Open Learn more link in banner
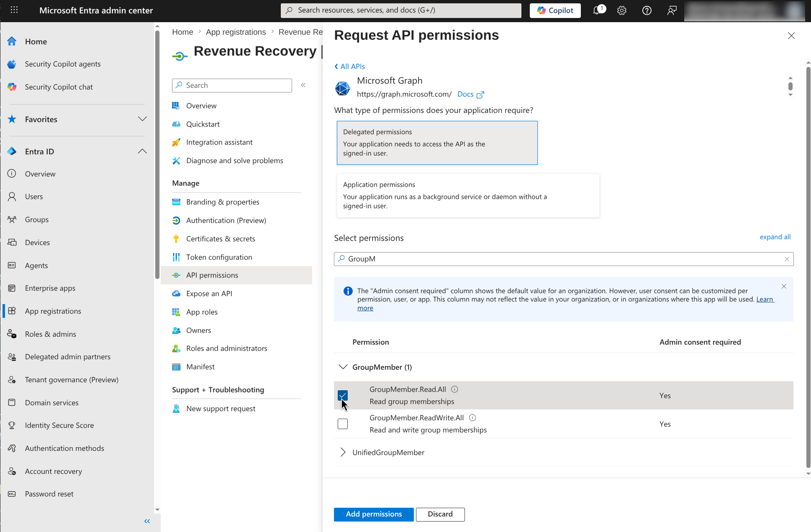 pos(765,299)
